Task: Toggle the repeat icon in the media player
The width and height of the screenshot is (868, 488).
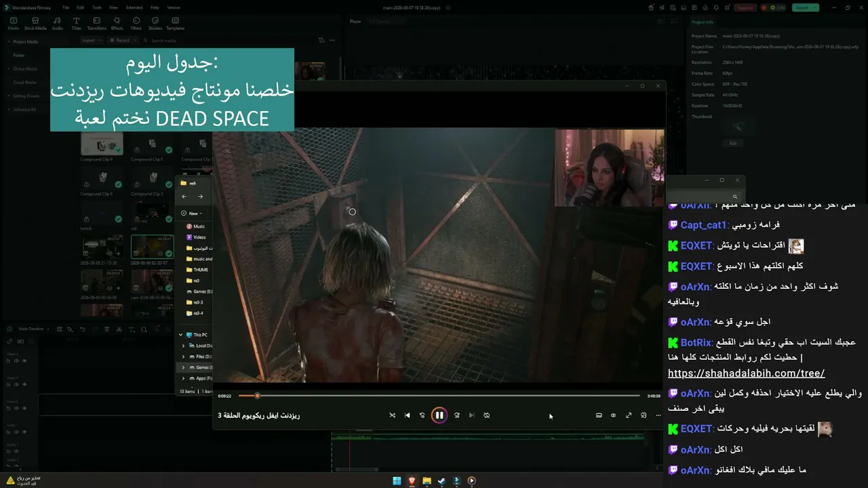Action: click(486, 415)
